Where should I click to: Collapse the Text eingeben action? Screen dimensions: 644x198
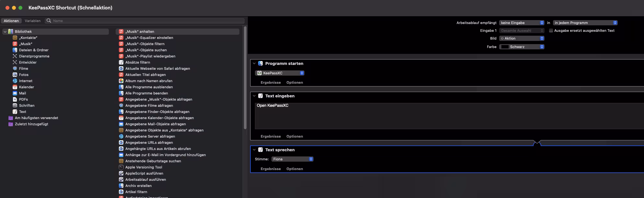(254, 96)
